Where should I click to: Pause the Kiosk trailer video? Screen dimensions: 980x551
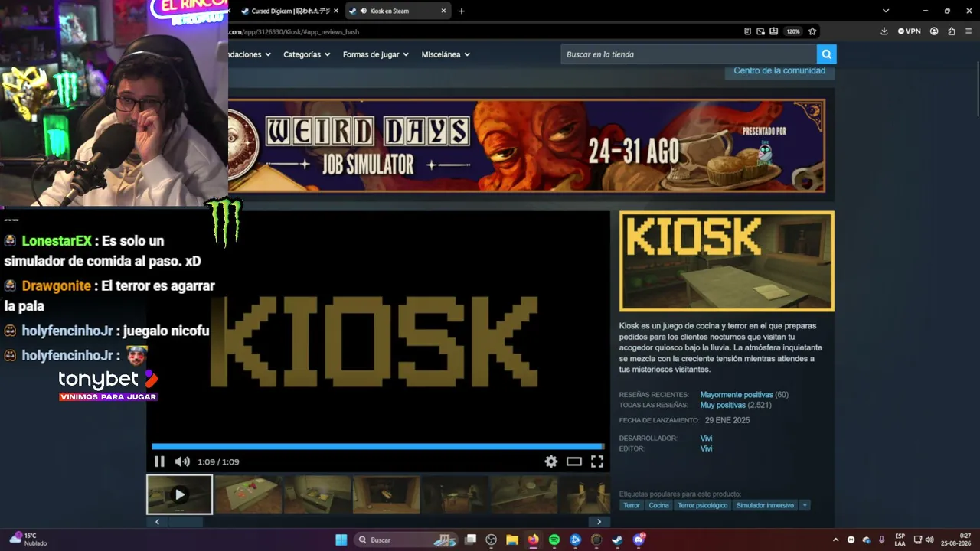pos(159,461)
